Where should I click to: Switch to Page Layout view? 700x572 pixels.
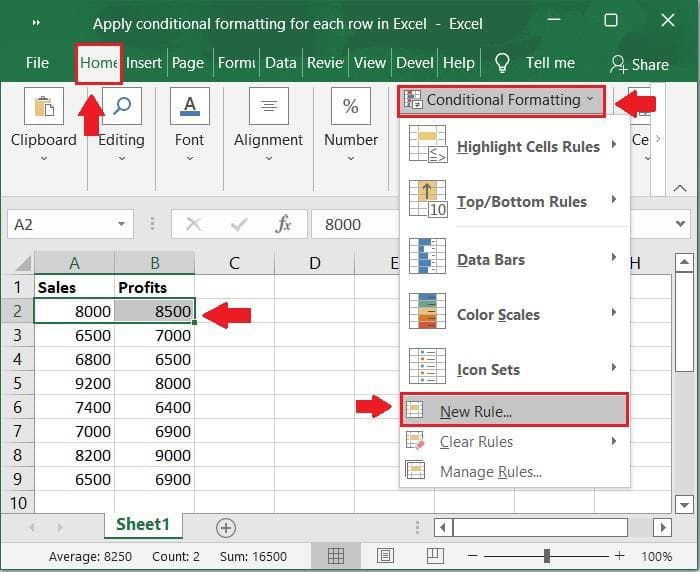(385, 556)
